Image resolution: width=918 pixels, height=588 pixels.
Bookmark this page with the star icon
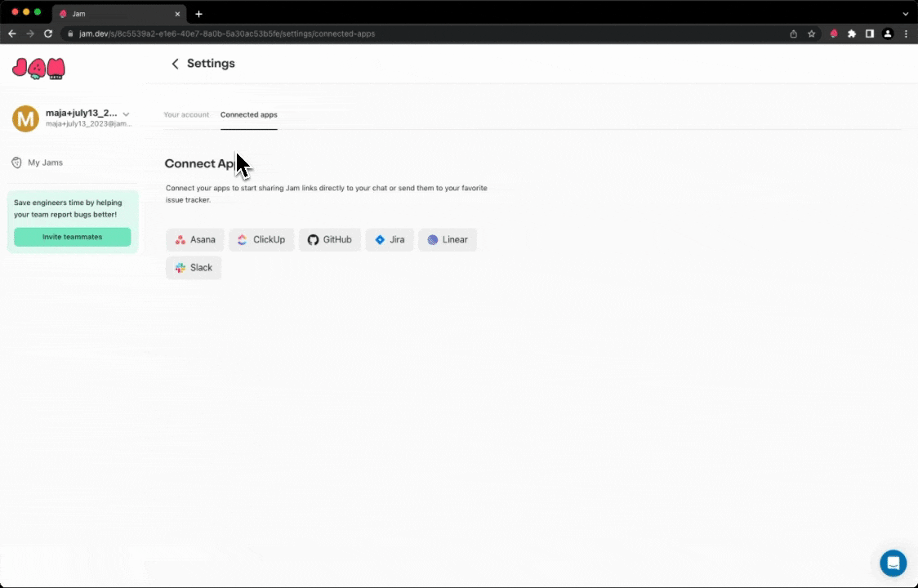click(811, 33)
